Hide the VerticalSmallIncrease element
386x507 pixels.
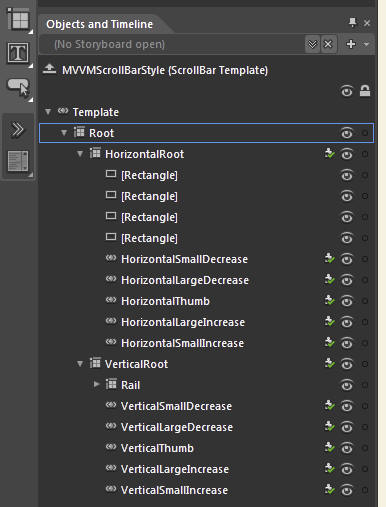point(347,490)
